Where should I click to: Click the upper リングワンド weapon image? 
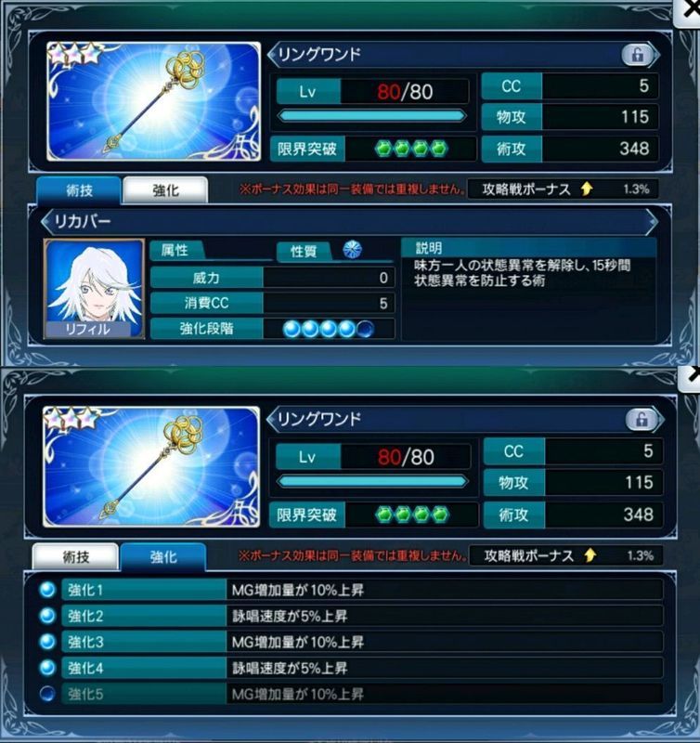pyautogui.click(x=153, y=101)
